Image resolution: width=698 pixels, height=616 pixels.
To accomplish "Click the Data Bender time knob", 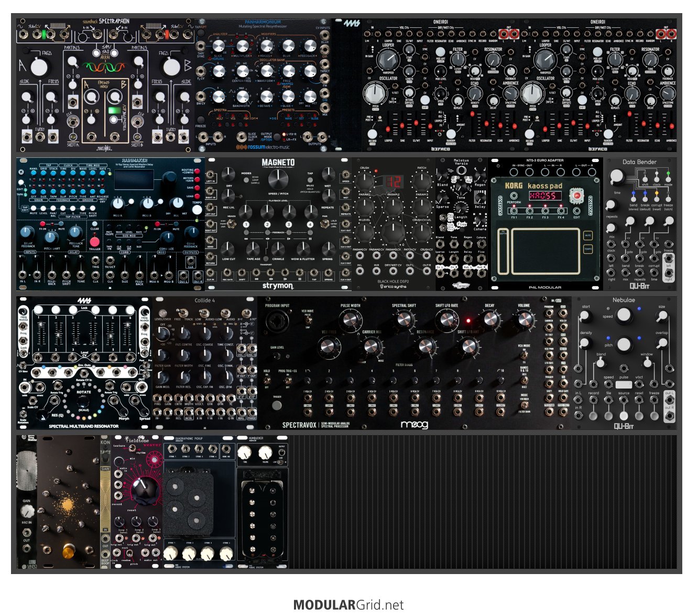I will [618, 177].
